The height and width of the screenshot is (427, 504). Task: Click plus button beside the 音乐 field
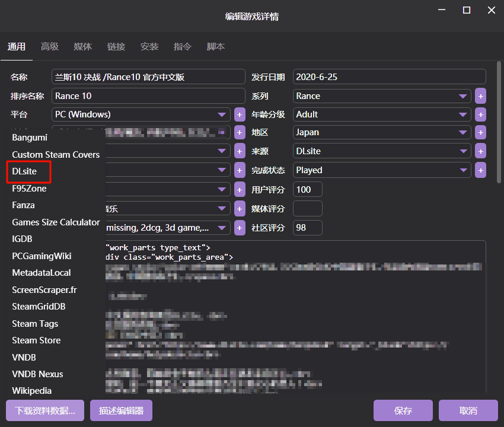click(x=240, y=209)
